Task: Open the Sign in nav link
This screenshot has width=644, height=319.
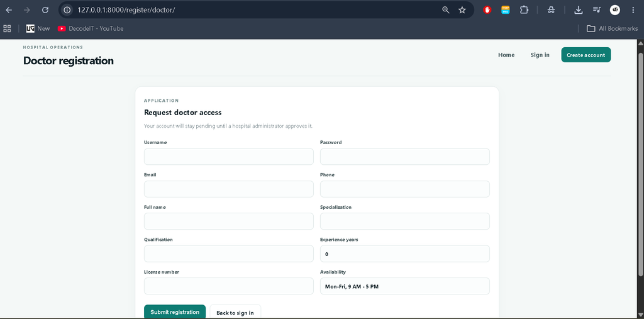Action: [540, 55]
